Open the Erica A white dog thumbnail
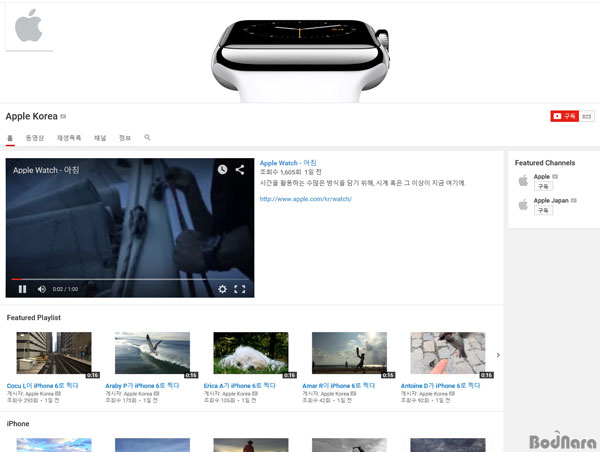 pos(251,353)
